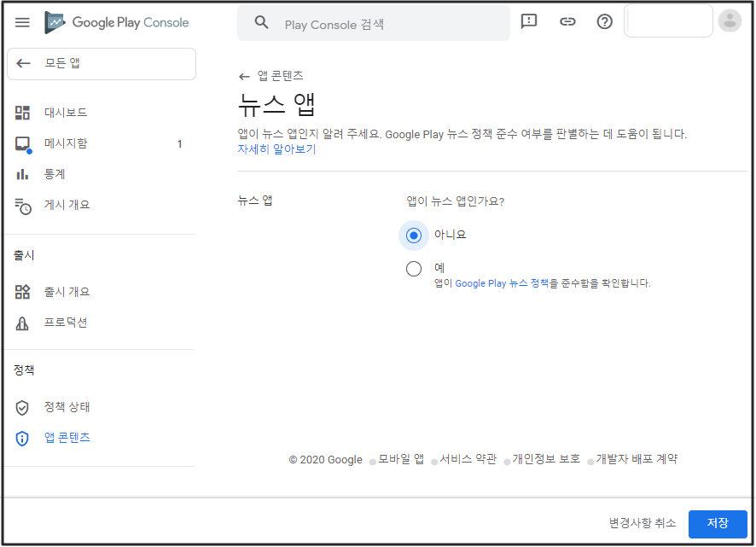Click the feedback icon in top bar
Viewport: 756px width, 547px height.
coord(529,22)
